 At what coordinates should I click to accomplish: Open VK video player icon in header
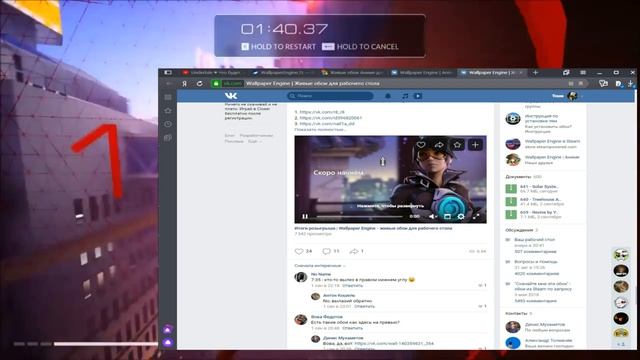point(418,96)
